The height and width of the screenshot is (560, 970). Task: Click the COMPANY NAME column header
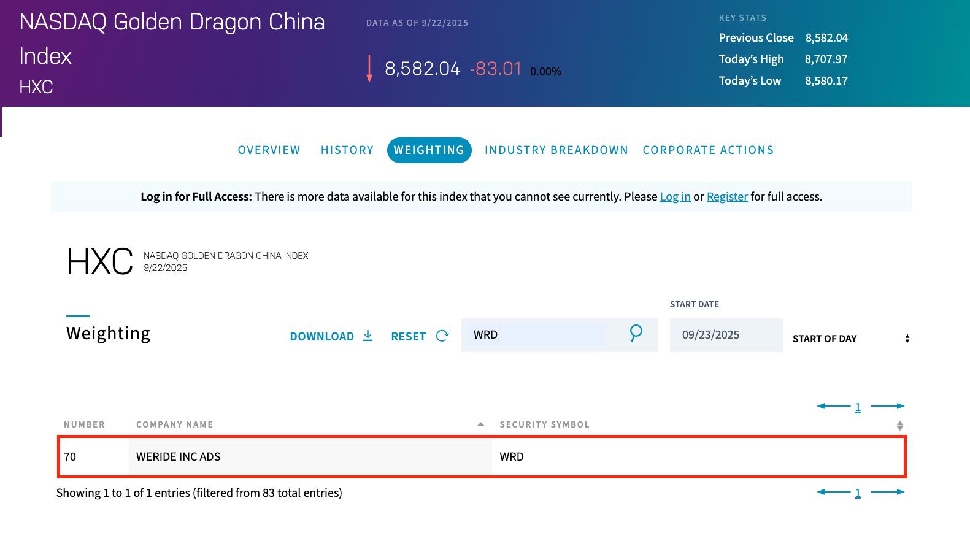pos(175,424)
